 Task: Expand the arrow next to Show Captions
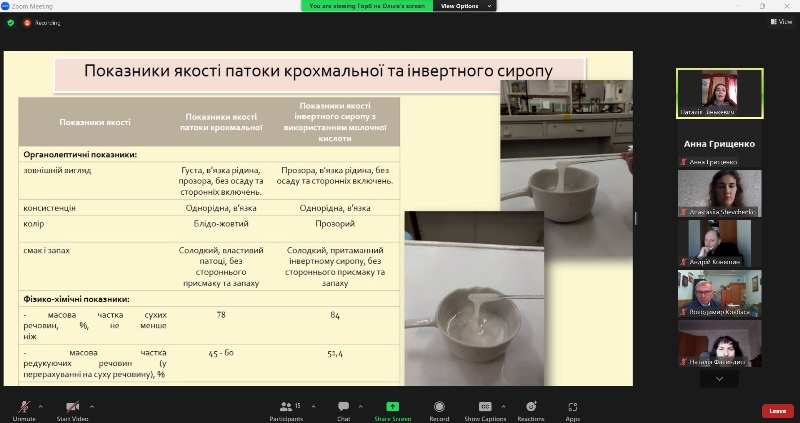(x=503, y=407)
